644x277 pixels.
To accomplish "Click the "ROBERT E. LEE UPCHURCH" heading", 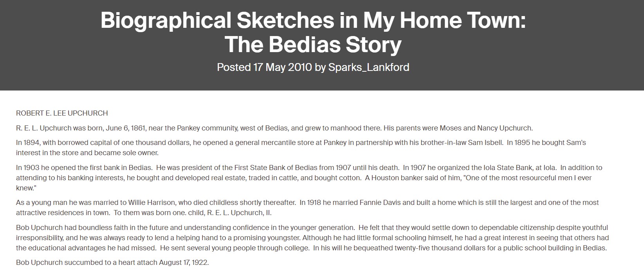I will 62,113.
